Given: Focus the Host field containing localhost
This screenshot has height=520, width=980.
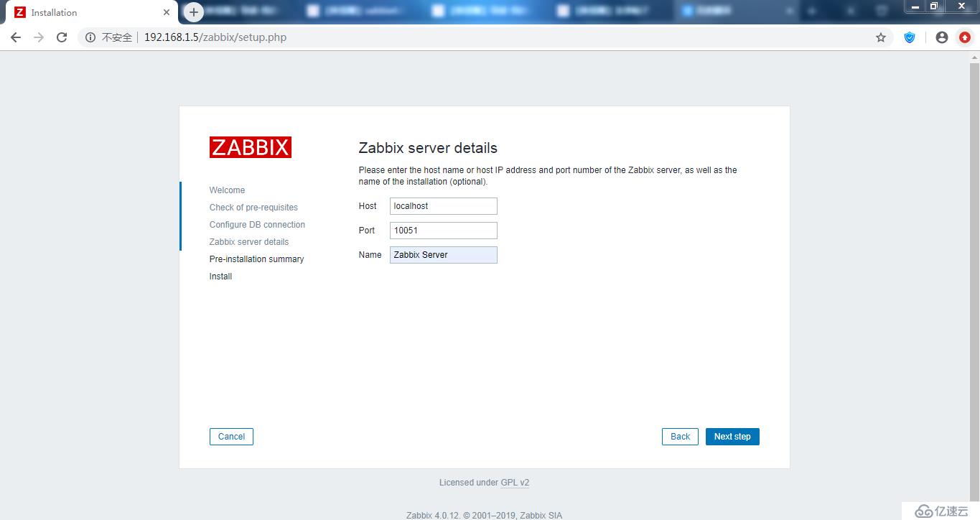Looking at the screenshot, I should tap(444, 206).
